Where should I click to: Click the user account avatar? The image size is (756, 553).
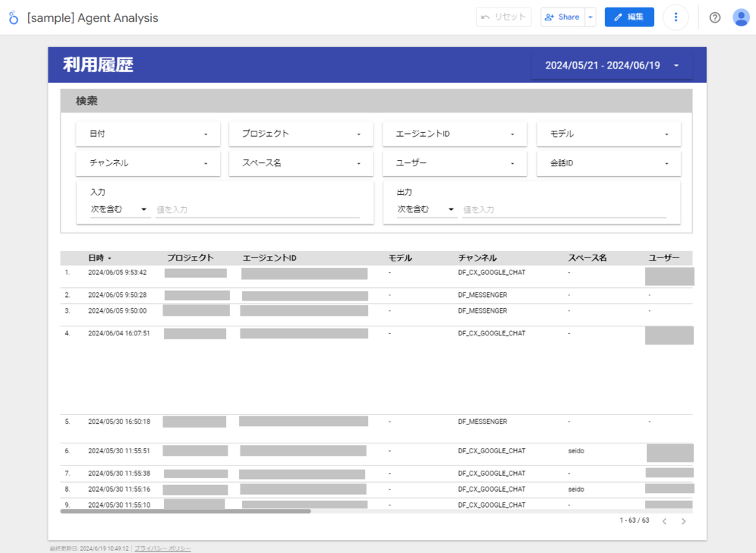(x=741, y=17)
